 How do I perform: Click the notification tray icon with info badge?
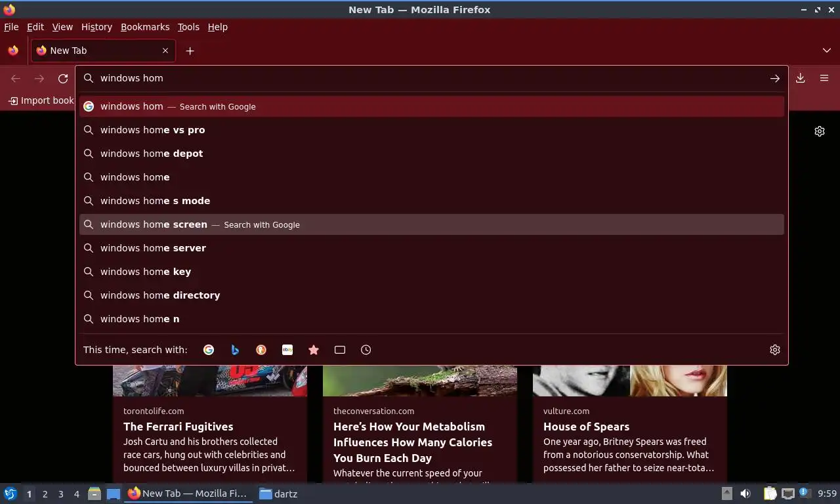pyautogui.click(x=805, y=493)
